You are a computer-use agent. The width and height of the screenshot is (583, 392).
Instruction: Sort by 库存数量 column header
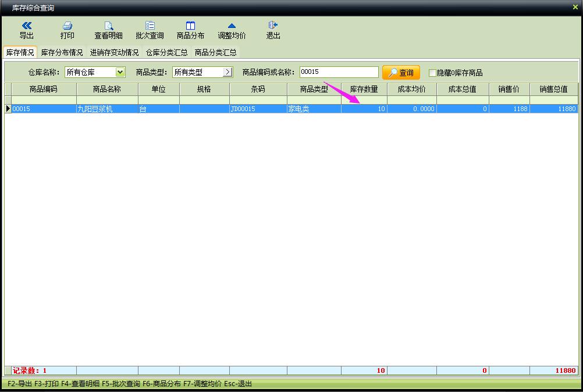pos(364,89)
